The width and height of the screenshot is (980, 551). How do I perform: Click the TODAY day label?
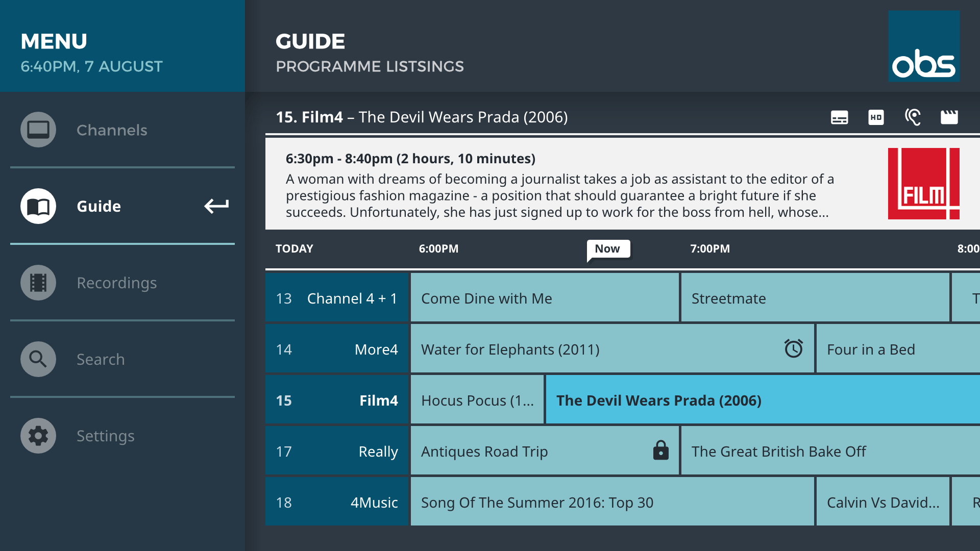[295, 249]
